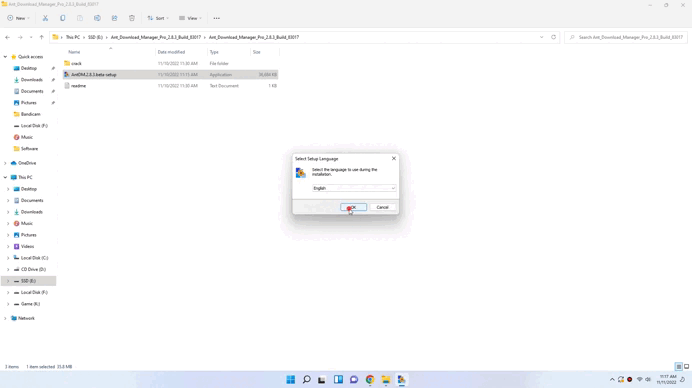This screenshot has width=692, height=388.
Task: Open Pictures under Quick access
Action: click(x=29, y=102)
